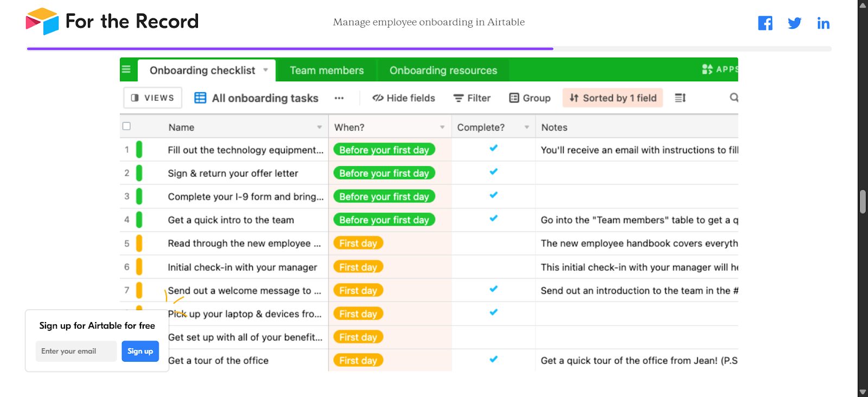Toggle Complete for Pick up your laptop & devices
The height and width of the screenshot is (397, 868).
click(494, 312)
